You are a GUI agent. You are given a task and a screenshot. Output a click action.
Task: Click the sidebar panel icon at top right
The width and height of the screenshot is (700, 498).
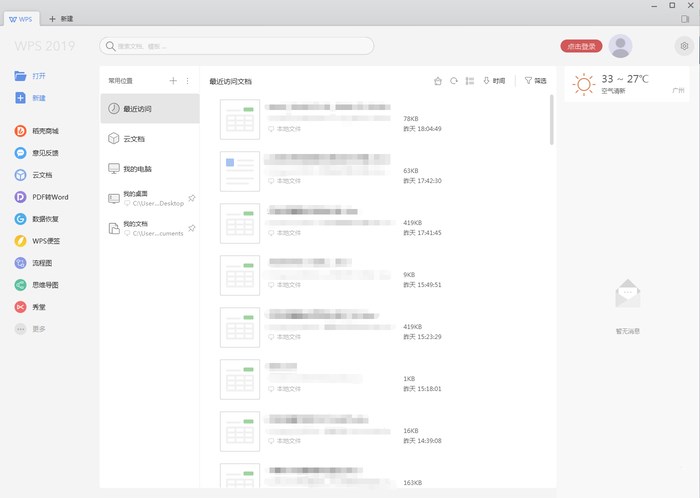pyautogui.click(x=685, y=19)
